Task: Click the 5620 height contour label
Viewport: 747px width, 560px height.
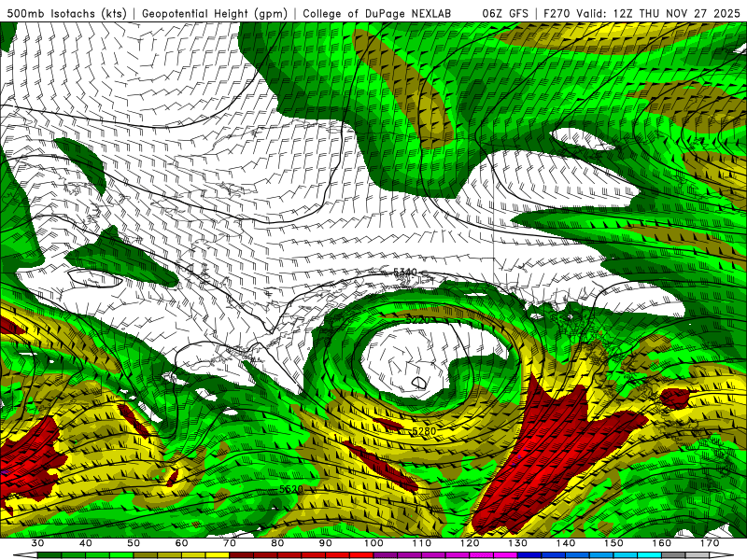Action: pyautogui.click(x=291, y=489)
